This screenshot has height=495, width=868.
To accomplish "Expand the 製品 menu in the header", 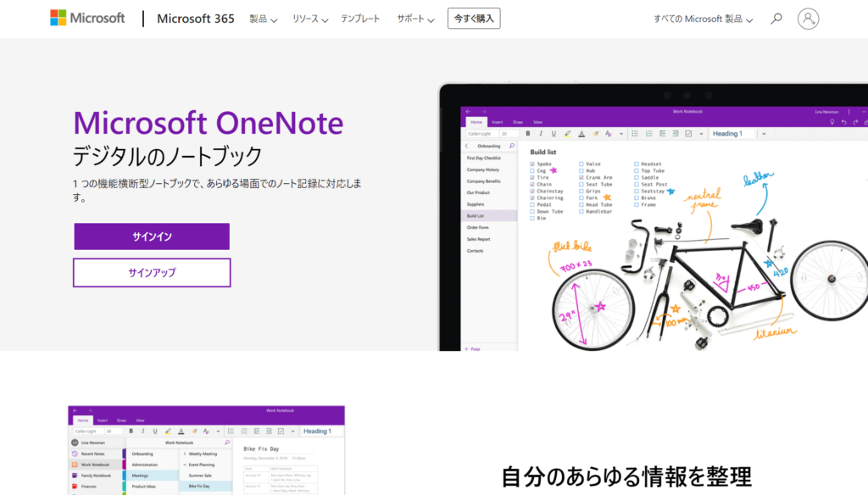I will [x=263, y=19].
